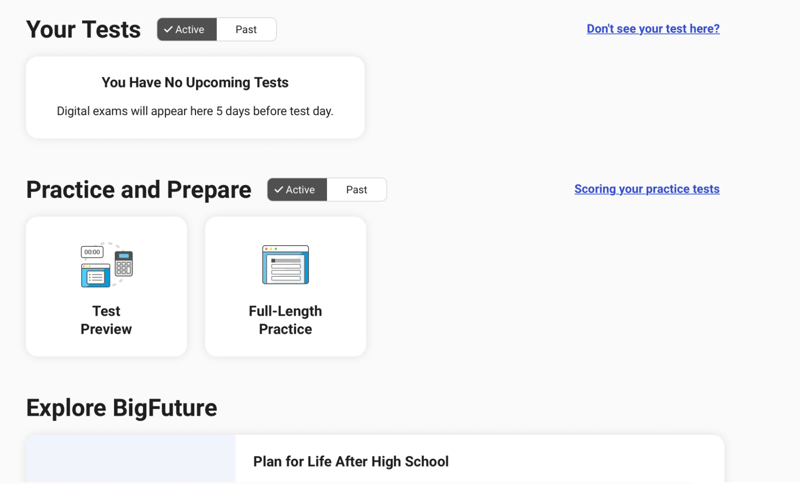The width and height of the screenshot is (800, 484).
Task: Click the Your Tests heading
Action: pos(83,30)
